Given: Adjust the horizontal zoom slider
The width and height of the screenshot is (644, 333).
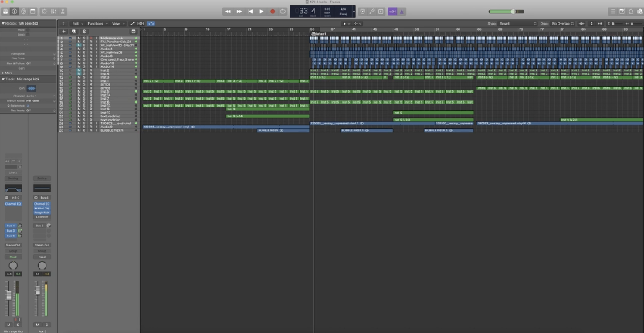Looking at the screenshot, I should pos(634,24).
